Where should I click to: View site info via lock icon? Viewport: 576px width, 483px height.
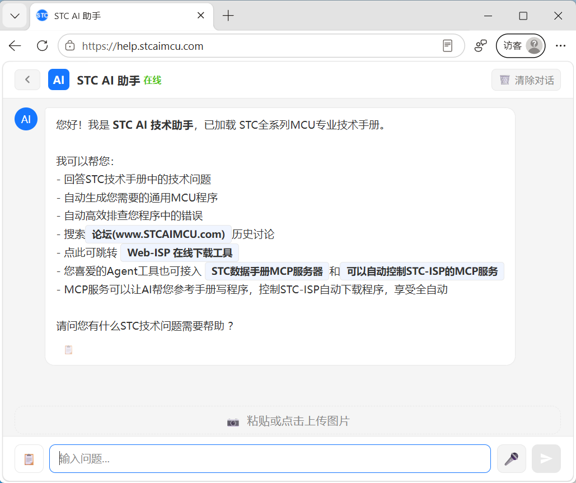click(70, 46)
